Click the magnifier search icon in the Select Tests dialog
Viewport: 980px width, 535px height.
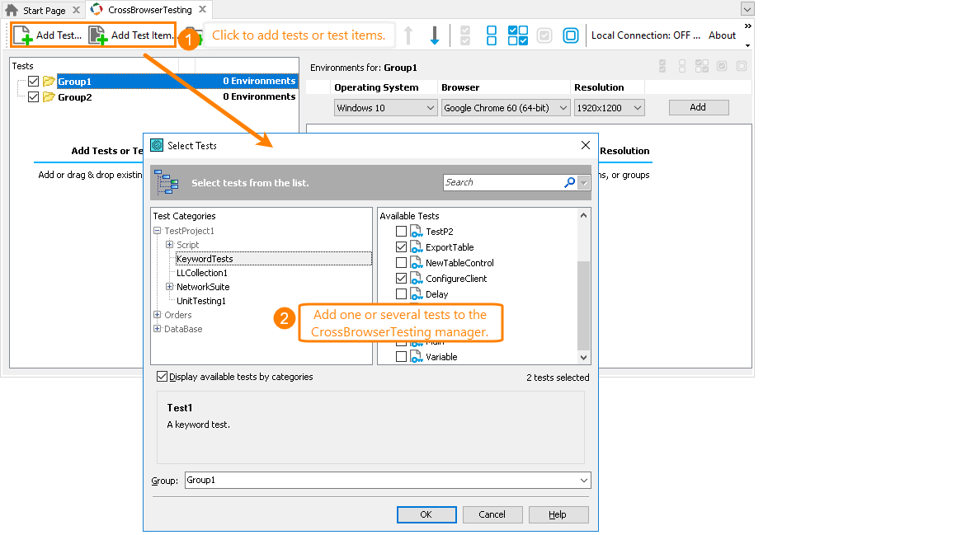569,182
